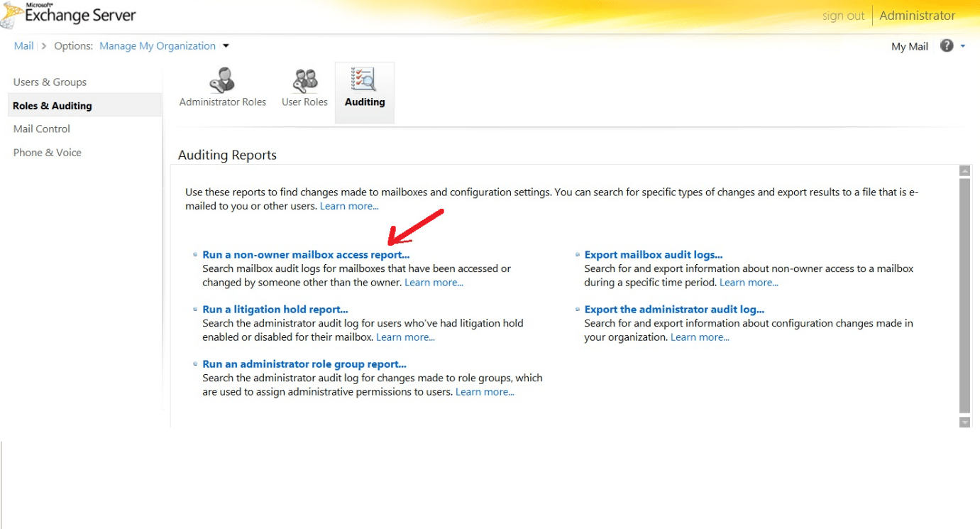
Task: Expand the Help menu dropdown arrow
Action: click(x=962, y=45)
